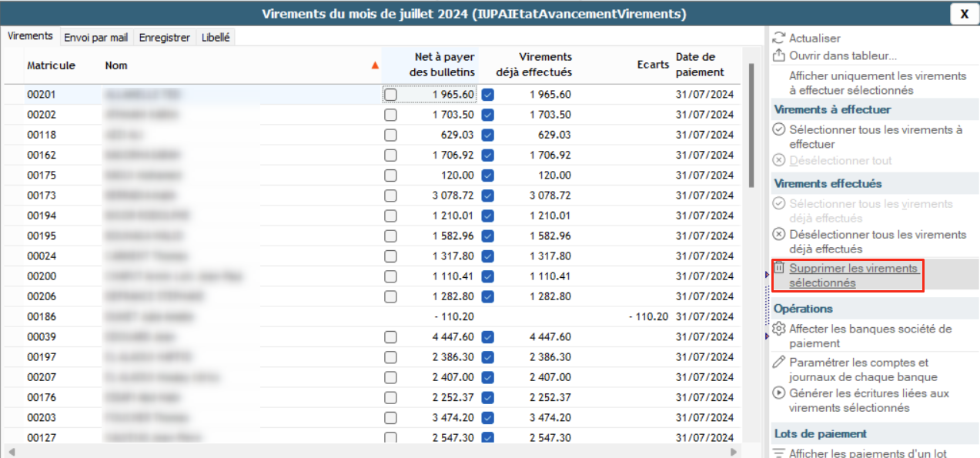This screenshot has height=458, width=980.
Task: Click Afficher les paiements d'un lot
Action: 868,453
